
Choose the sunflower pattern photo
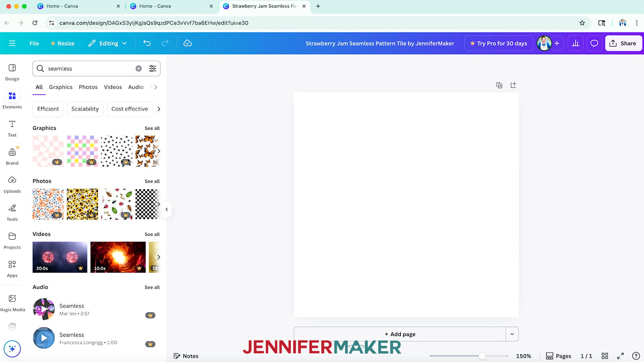[83, 204]
